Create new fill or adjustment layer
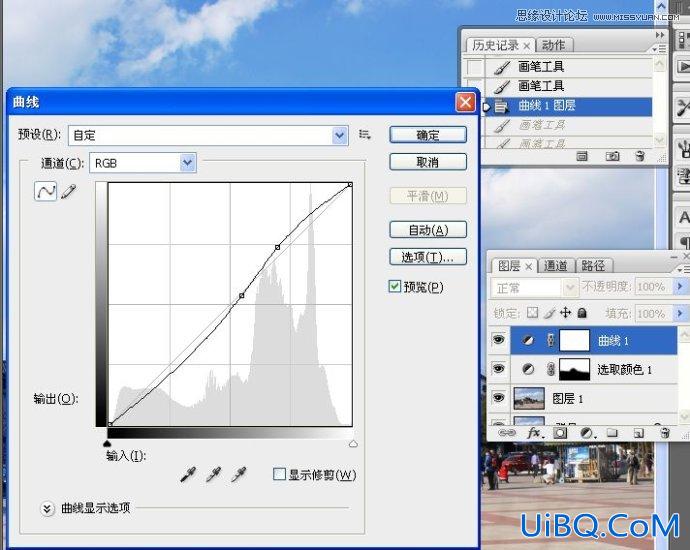Viewport: 690px width, 550px height. [587, 433]
